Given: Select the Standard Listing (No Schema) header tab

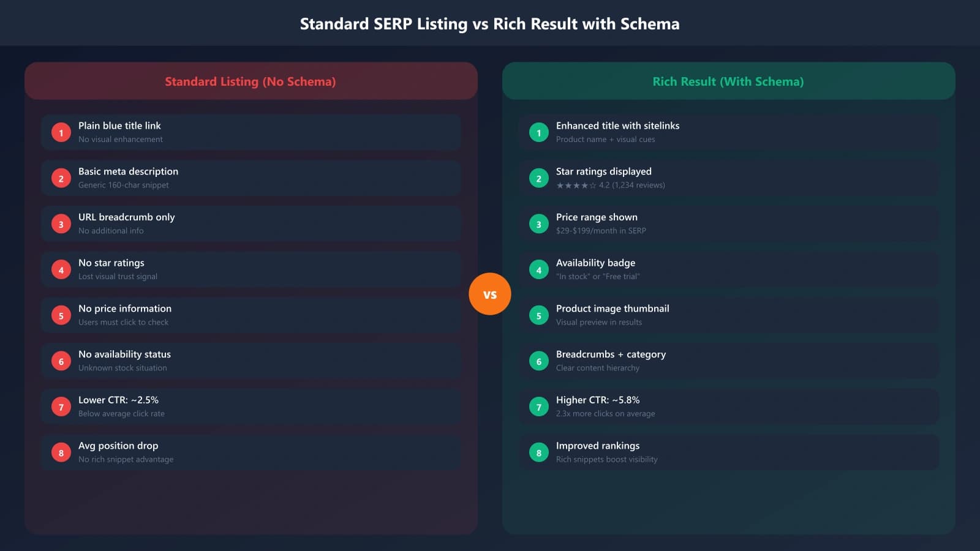Looking at the screenshot, I should (x=250, y=81).
